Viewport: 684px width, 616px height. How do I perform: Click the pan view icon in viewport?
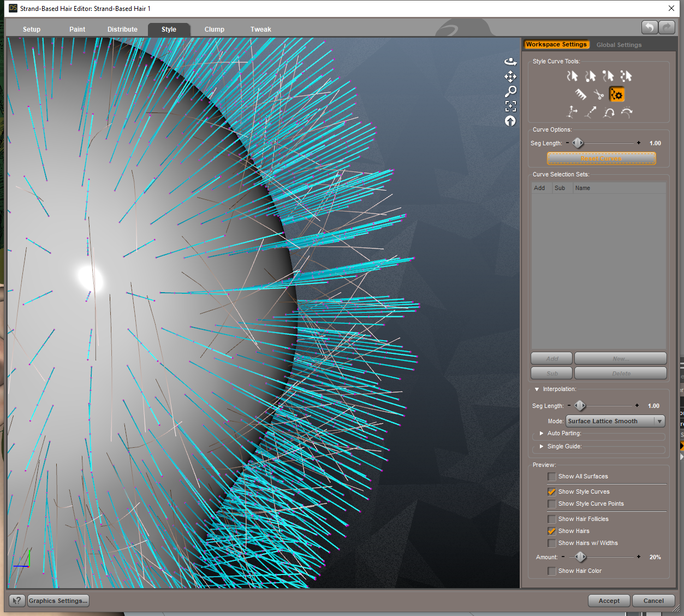click(x=510, y=76)
